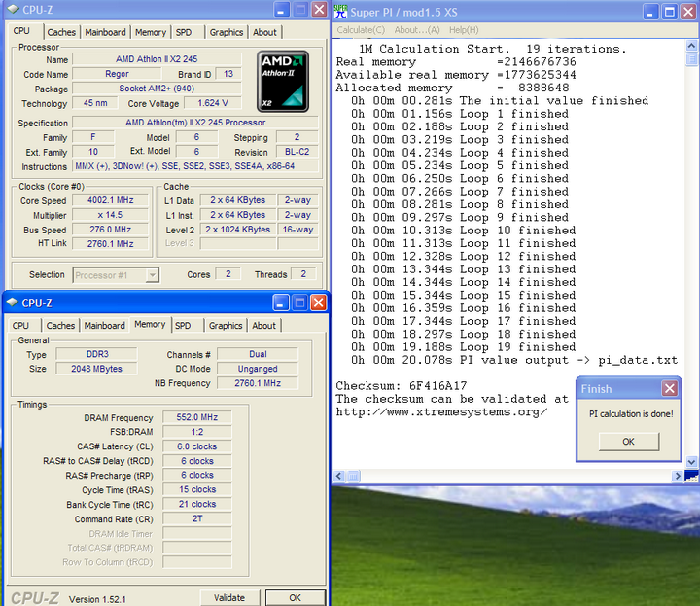The height and width of the screenshot is (606, 700).
Task: Click Super PI horizontal scrollbar right arrow
Action: (678, 476)
